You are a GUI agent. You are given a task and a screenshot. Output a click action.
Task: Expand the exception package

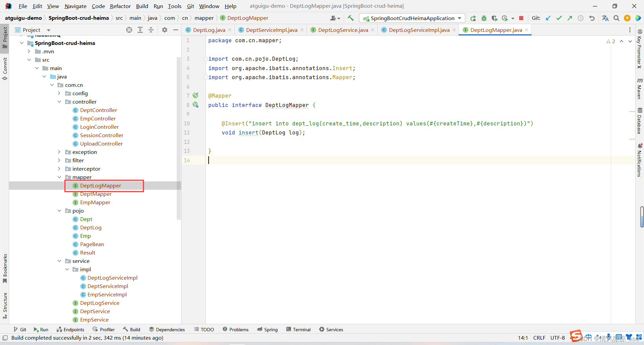(x=59, y=152)
